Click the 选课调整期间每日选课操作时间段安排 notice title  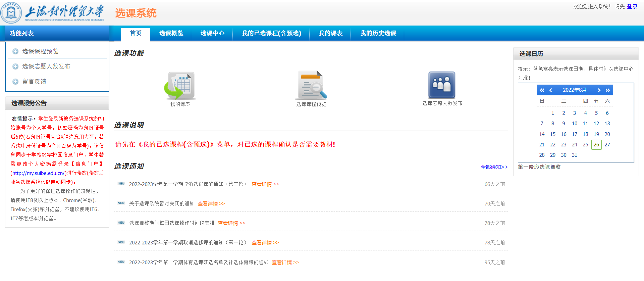click(172, 223)
